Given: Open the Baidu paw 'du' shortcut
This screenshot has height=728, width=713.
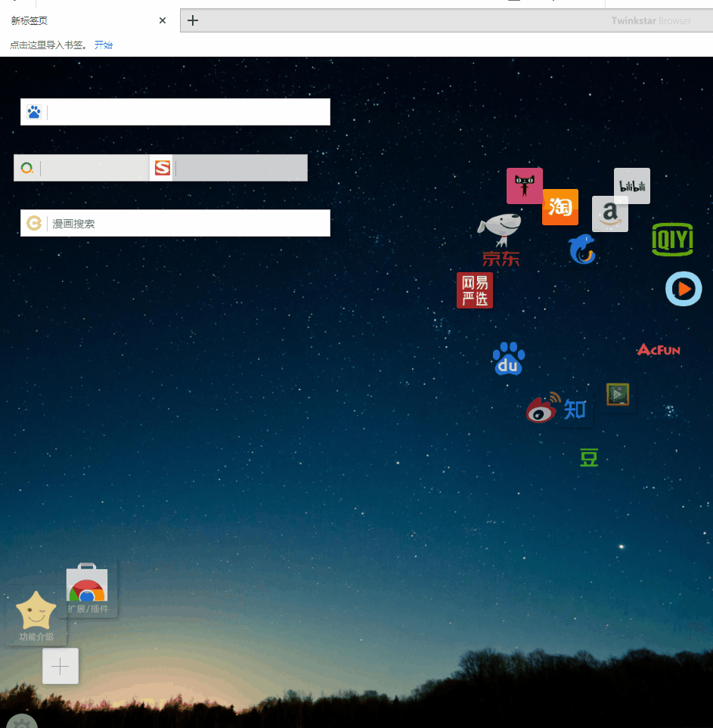Looking at the screenshot, I should pos(509,358).
